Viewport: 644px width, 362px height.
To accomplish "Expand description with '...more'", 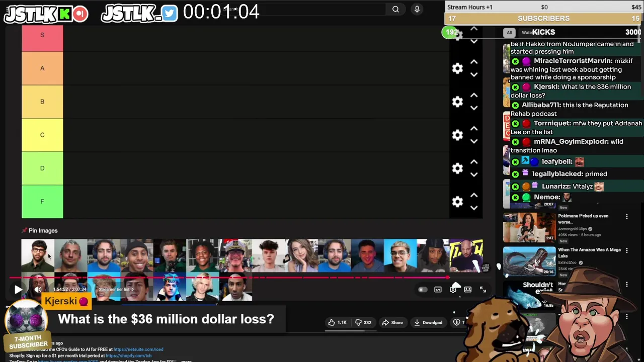I will 186,360.
